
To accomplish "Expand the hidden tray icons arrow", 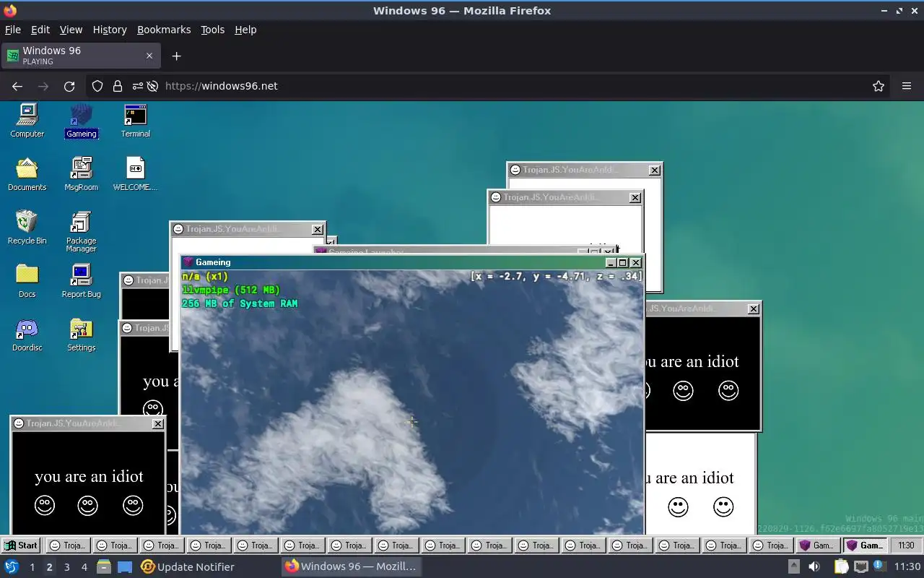I will (x=793, y=566).
